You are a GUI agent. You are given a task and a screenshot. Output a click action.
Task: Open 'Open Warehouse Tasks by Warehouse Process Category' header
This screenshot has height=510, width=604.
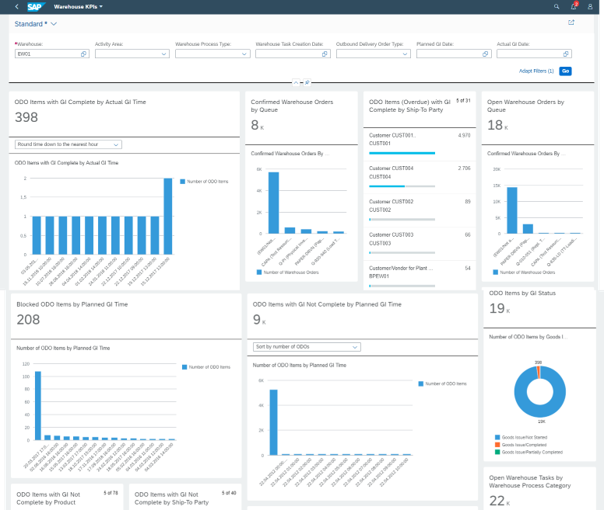[540, 489]
